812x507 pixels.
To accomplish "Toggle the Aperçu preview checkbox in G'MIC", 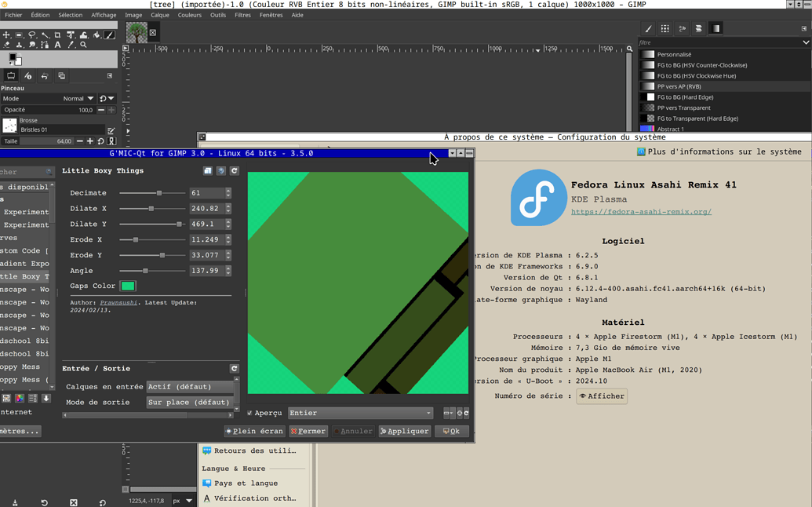I will tap(249, 413).
